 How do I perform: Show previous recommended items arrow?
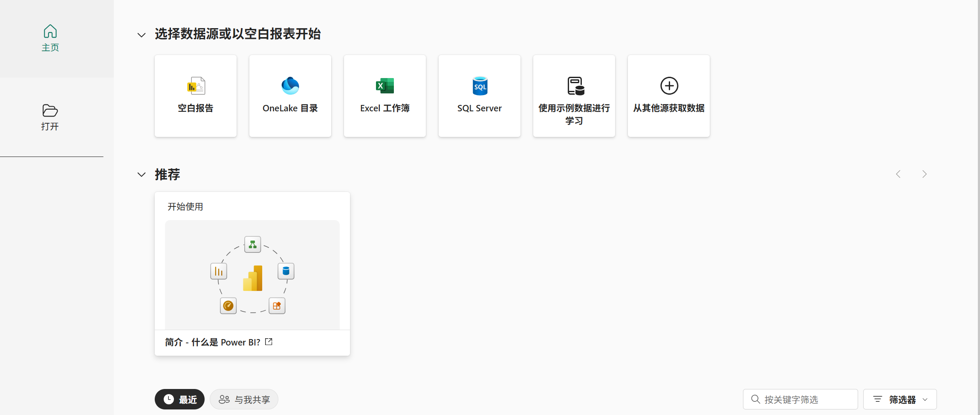pyautogui.click(x=898, y=174)
